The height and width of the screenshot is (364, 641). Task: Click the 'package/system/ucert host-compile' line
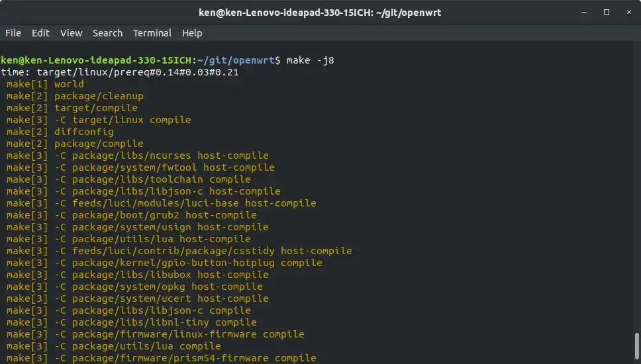(137, 298)
